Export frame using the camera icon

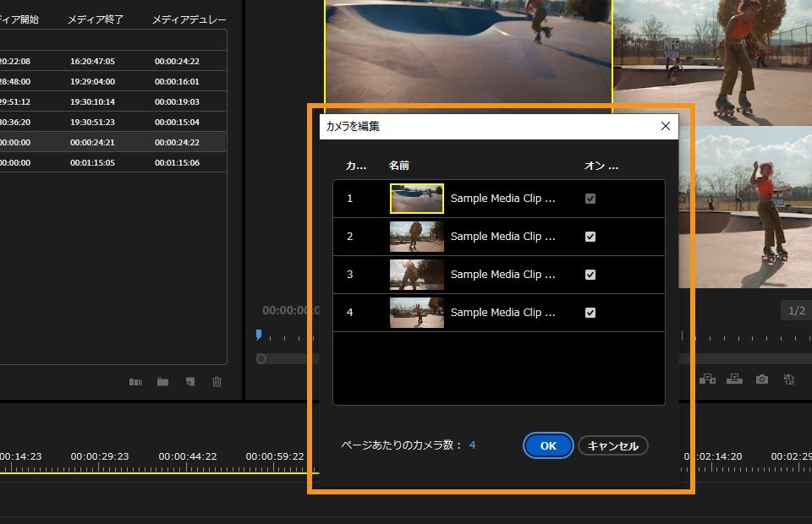tap(762, 379)
